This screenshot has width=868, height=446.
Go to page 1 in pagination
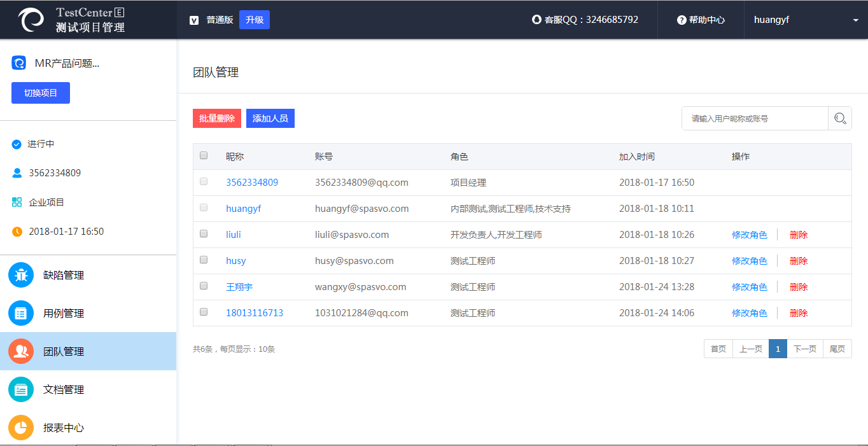point(778,349)
